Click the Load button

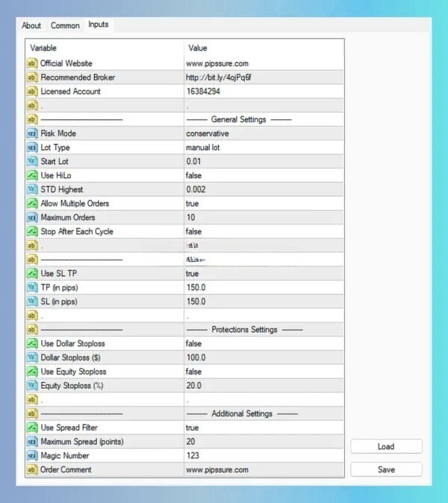(386, 446)
